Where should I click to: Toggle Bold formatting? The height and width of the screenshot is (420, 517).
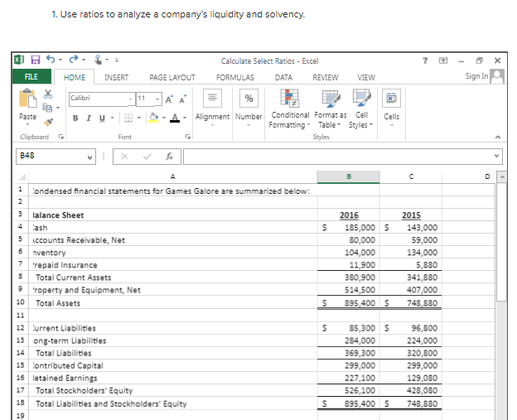tap(75, 118)
